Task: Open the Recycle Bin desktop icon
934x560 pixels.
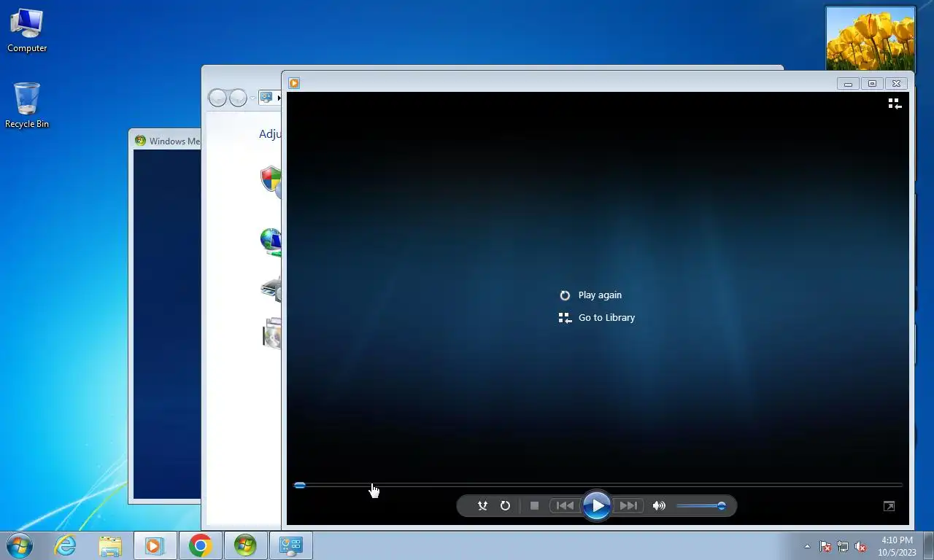Action: click(27, 106)
